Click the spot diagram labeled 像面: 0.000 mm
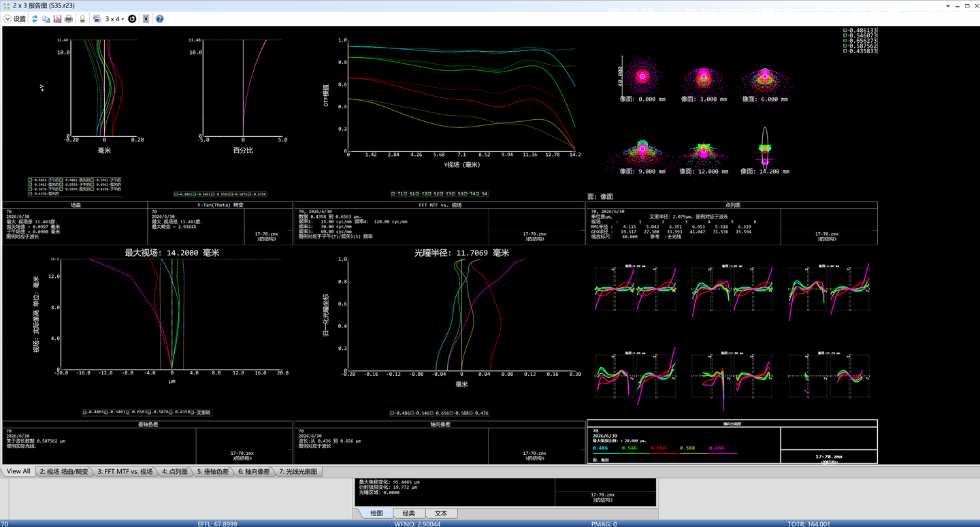This screenshot has width=980, height=527. [x=642, y=76]
